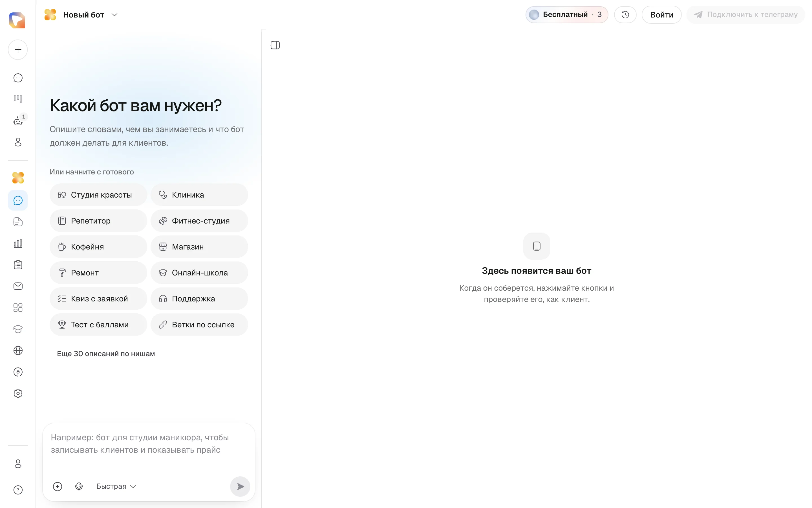Choose the Ветки по ссылке template
The width and height of the screenshot is (812, 508).
click(x=199, y=325)
